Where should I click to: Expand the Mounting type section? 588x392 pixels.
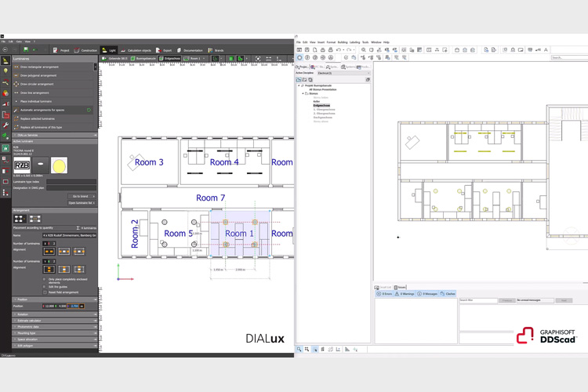click(55, 333)
